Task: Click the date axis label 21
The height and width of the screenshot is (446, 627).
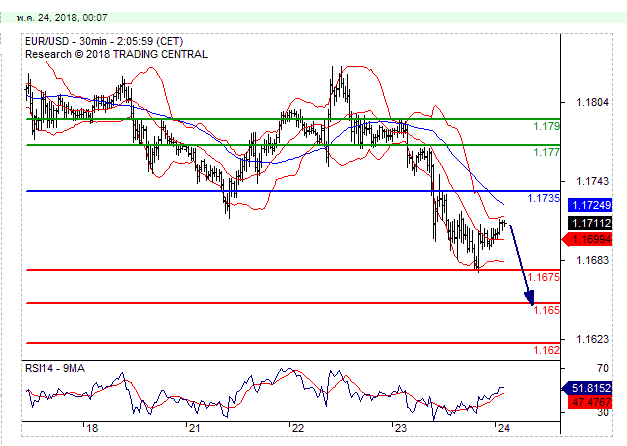Action: coord(194,428)
